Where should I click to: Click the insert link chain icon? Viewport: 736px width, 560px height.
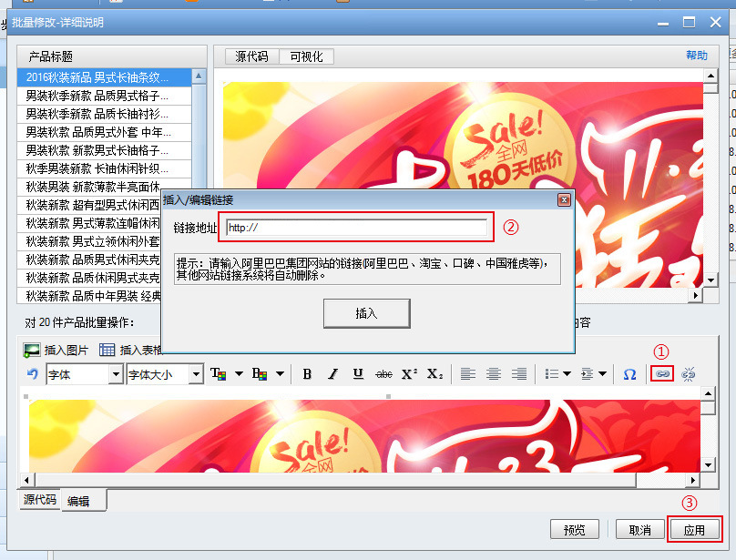pos(662,373)
